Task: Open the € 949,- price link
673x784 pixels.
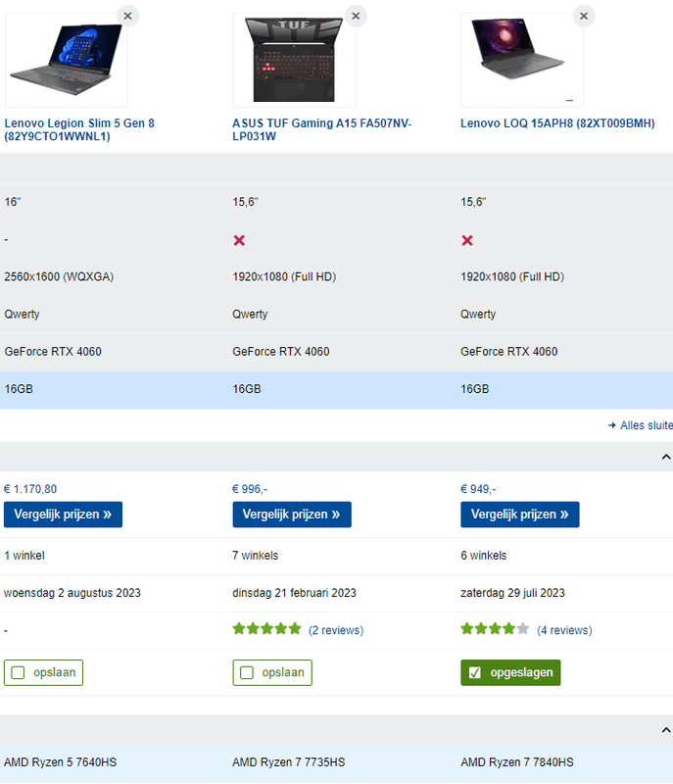Action: [x=478, y=489]
